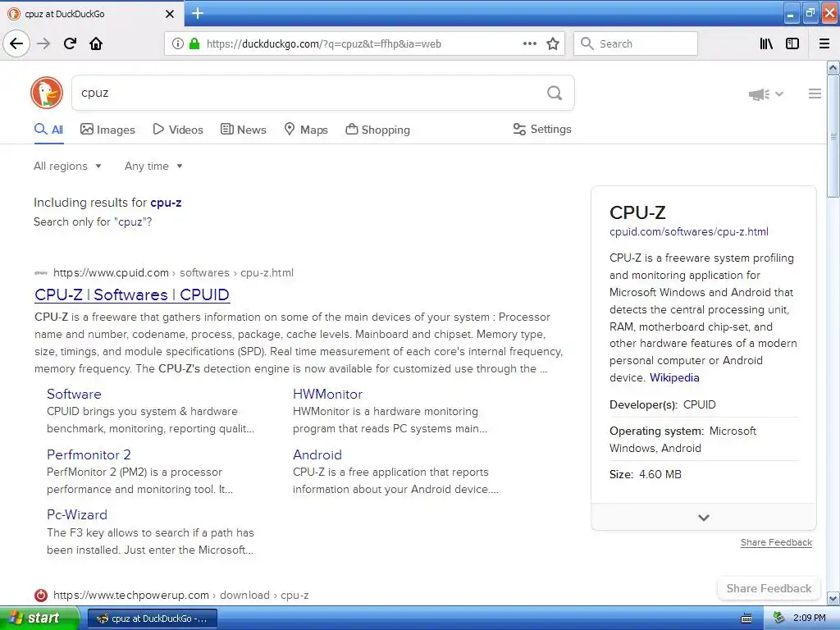Click the scrollbar up arrow
Screen dimensions: 840x630
coord(833,67)
